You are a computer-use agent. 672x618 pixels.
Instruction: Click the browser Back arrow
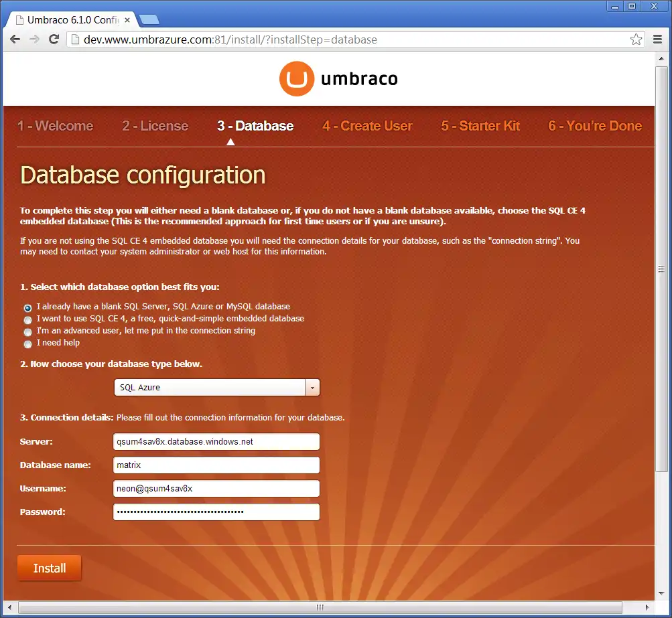coord(15,40)
